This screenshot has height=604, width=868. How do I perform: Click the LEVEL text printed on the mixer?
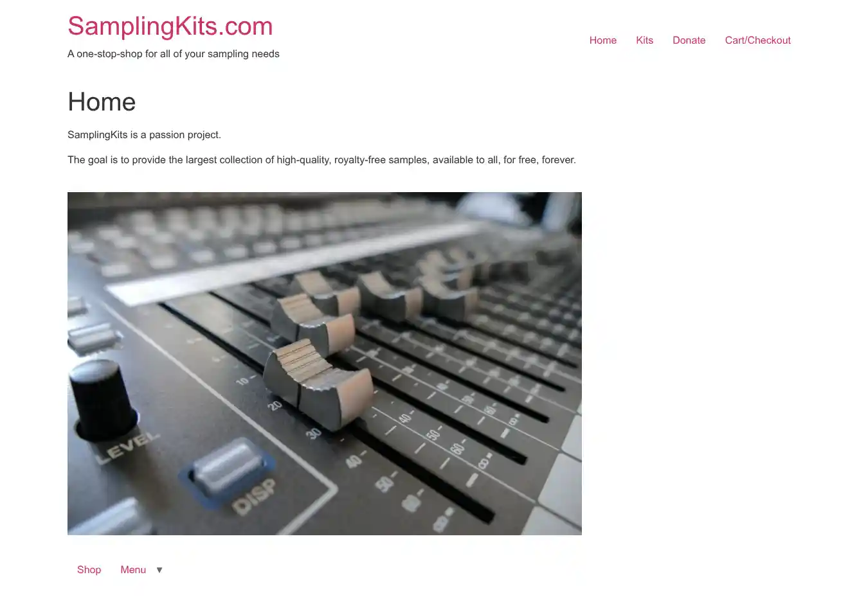point(127,447)
